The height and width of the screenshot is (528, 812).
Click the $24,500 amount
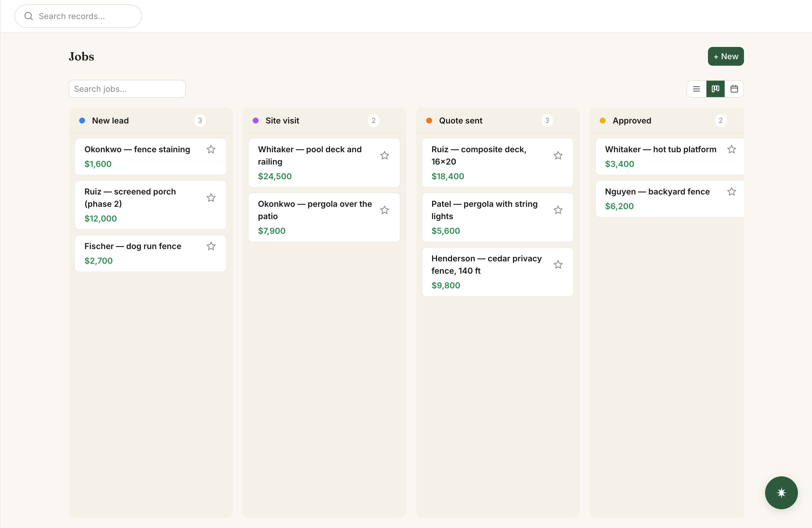click(275, 177)
